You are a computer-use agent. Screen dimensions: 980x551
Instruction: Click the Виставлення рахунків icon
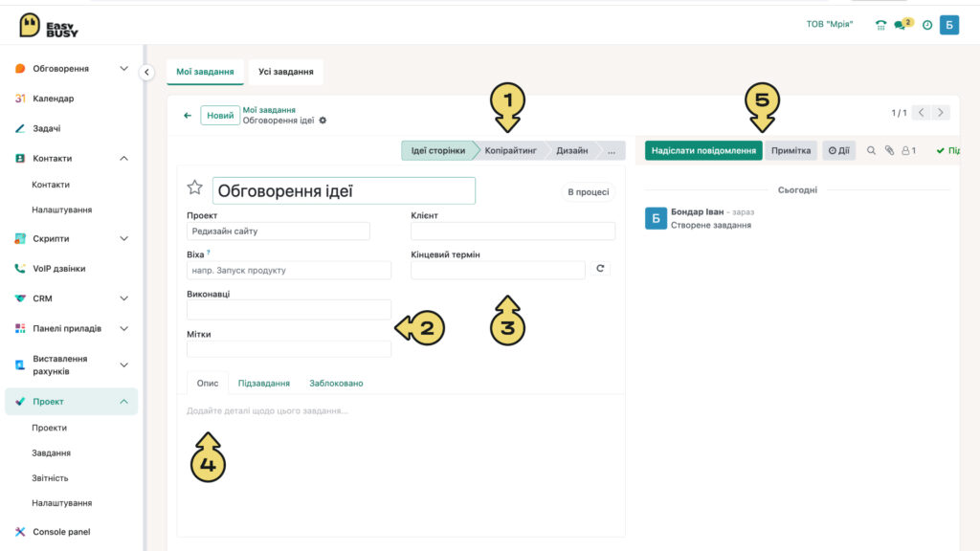[20, 364]
